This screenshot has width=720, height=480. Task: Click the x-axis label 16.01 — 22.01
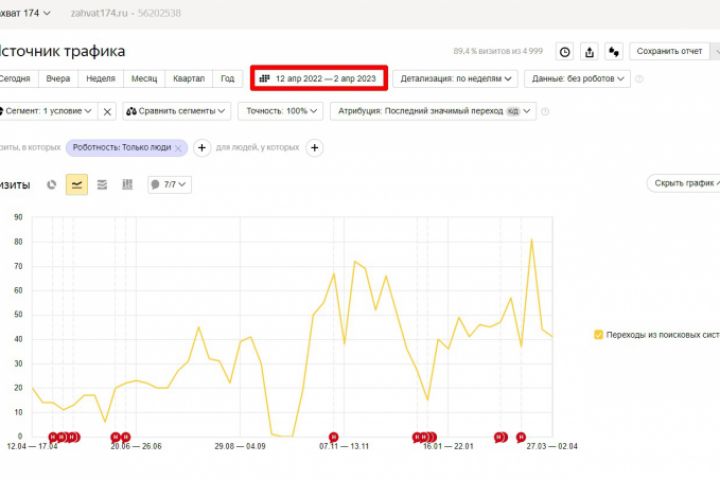click(448, 446)
